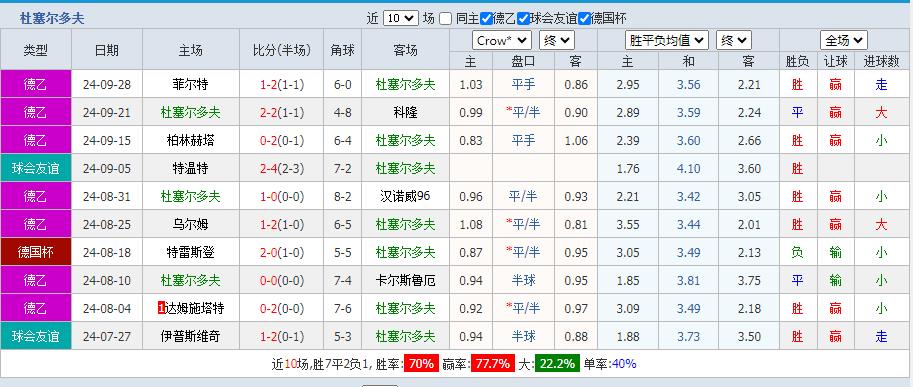
Task: Open the Crow* company dropdown
Action: (501, 41)
